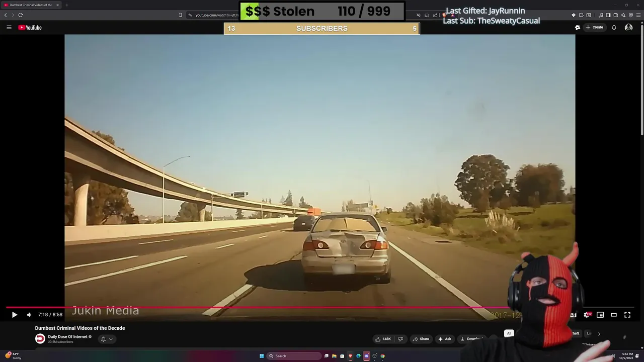
Task: Click the 7:18 / 8:58 time display
Action: [x=50, y=315]
